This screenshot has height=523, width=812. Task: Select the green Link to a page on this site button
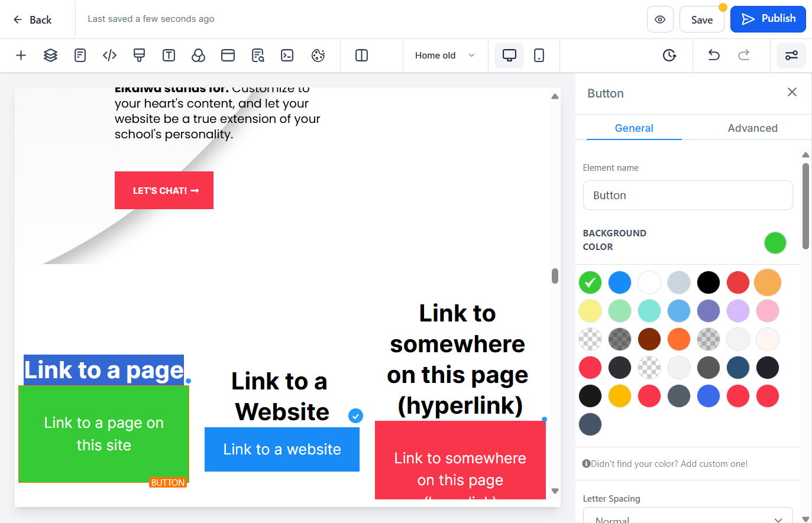(x=103, y=434)
